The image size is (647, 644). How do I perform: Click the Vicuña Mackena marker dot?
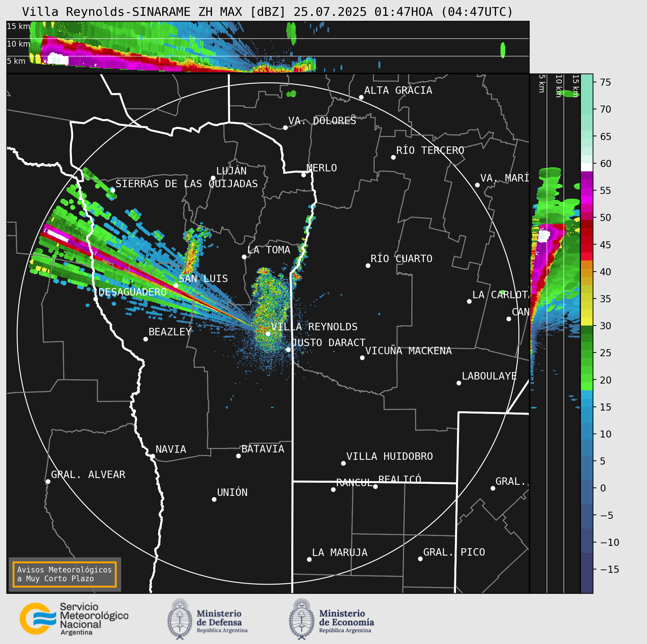tap(362, 358)
